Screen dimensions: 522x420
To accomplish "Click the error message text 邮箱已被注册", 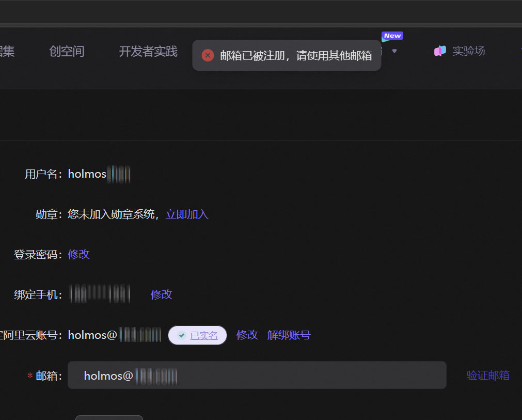I will coord(252,56).
